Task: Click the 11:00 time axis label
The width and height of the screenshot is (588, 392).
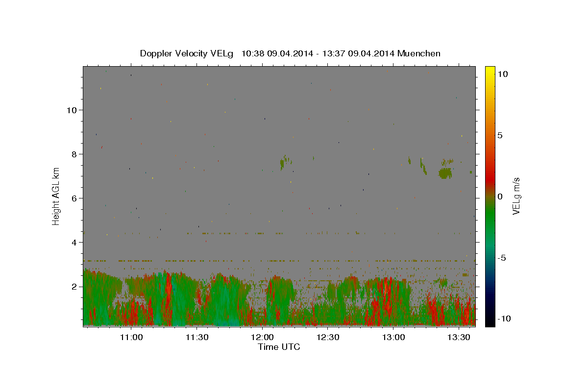Action: [x=131, y=337]
